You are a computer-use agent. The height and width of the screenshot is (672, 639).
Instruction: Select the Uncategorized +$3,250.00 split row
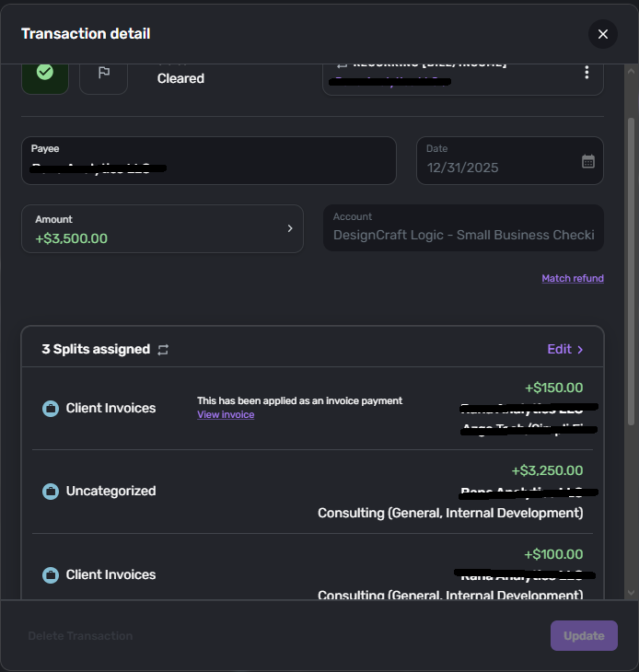[313, 492]
